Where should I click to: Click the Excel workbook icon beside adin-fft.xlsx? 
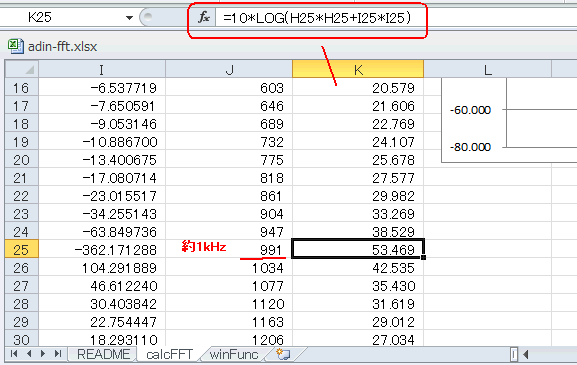pyautogui.click(x=15, y=46)
